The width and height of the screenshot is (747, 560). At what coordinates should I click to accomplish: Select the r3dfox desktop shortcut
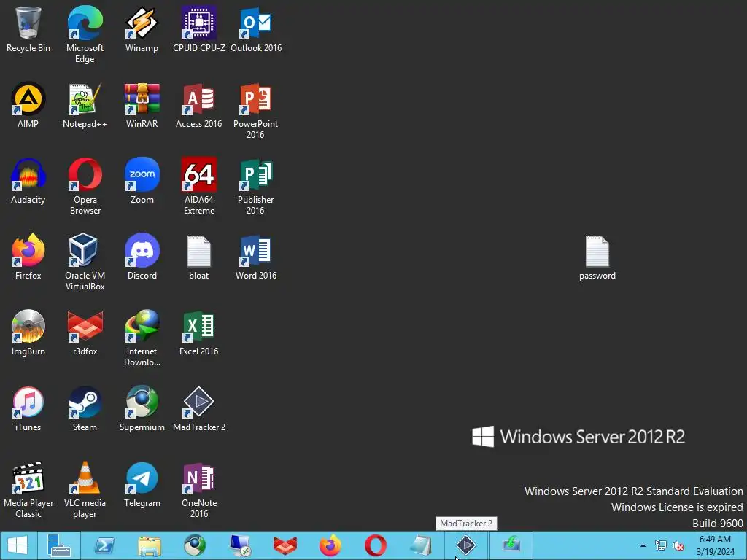[x=85, y=332]
